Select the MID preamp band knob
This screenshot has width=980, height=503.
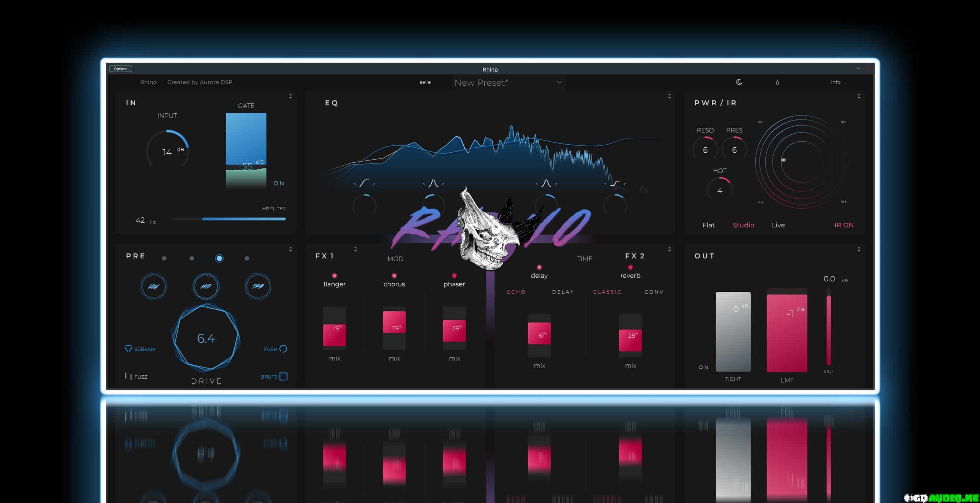pyautogui.click(x=206, y=286)
